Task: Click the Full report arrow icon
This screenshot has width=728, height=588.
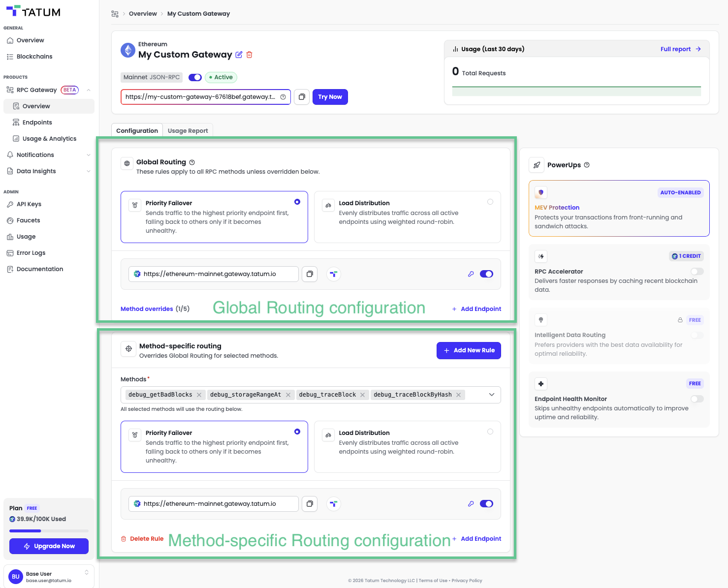Action: coord(698,49)
